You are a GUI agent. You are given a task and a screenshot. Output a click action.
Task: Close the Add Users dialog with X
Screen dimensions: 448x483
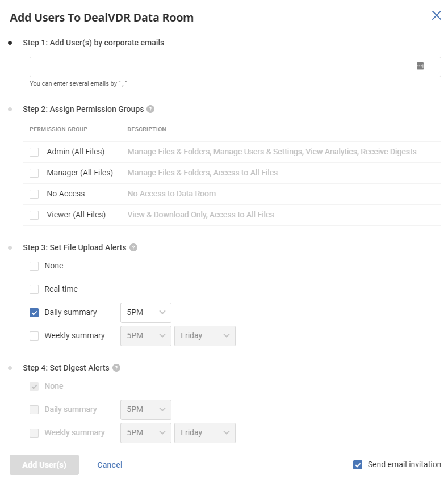(436, 15)
